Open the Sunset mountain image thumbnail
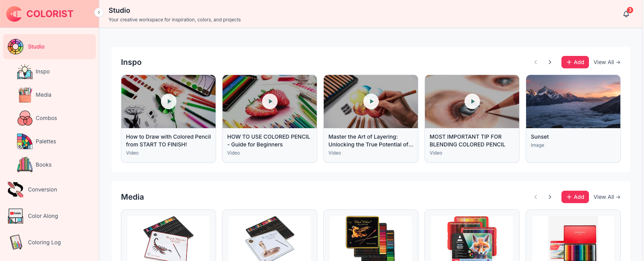 [573, 101]
